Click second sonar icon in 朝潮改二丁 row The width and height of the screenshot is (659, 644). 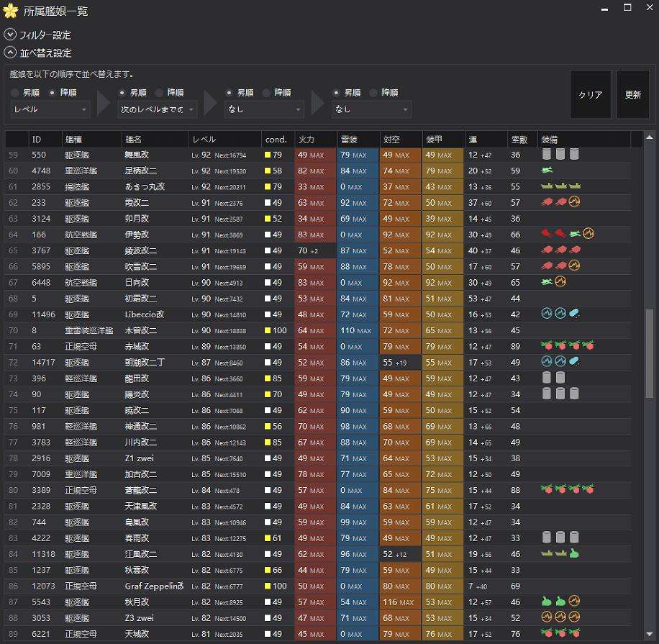(x=560, y=361)
